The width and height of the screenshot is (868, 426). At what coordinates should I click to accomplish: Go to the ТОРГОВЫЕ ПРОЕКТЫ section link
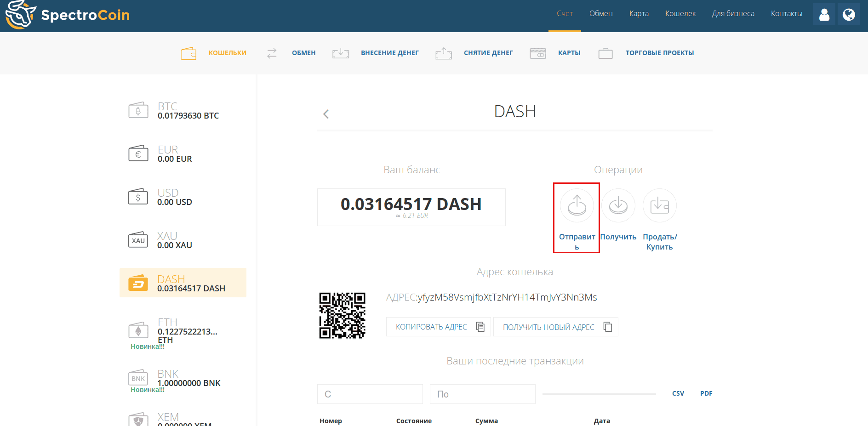pos(660,53)
